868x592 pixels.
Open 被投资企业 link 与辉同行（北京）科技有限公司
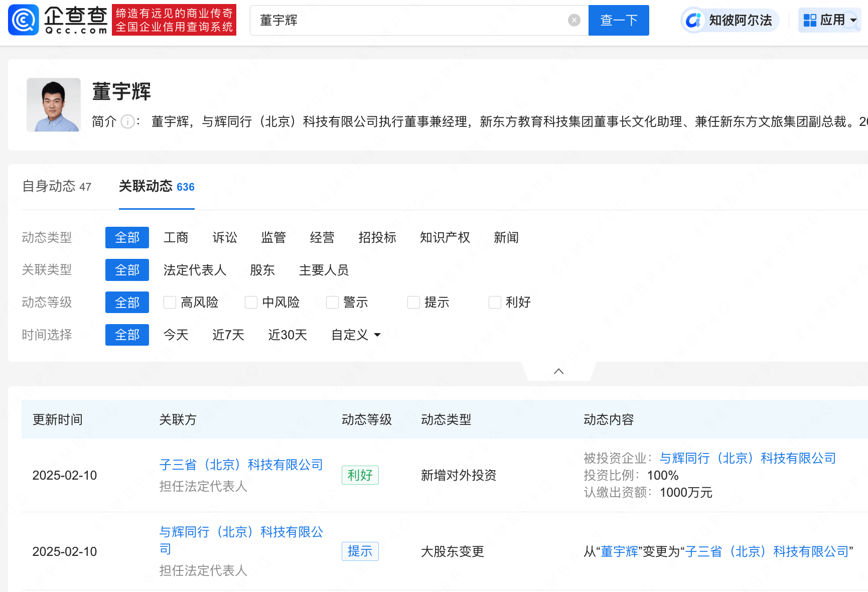coord(748,458)
